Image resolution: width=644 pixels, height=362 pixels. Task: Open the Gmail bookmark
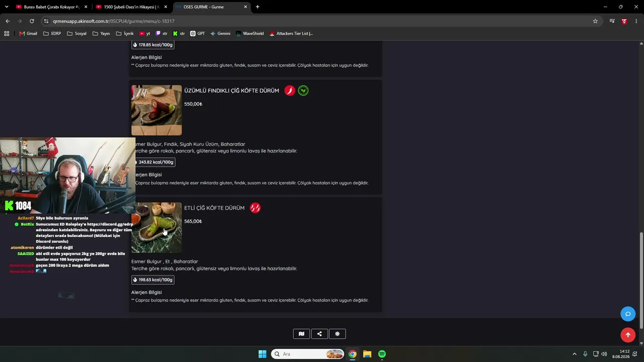(28, 34)
